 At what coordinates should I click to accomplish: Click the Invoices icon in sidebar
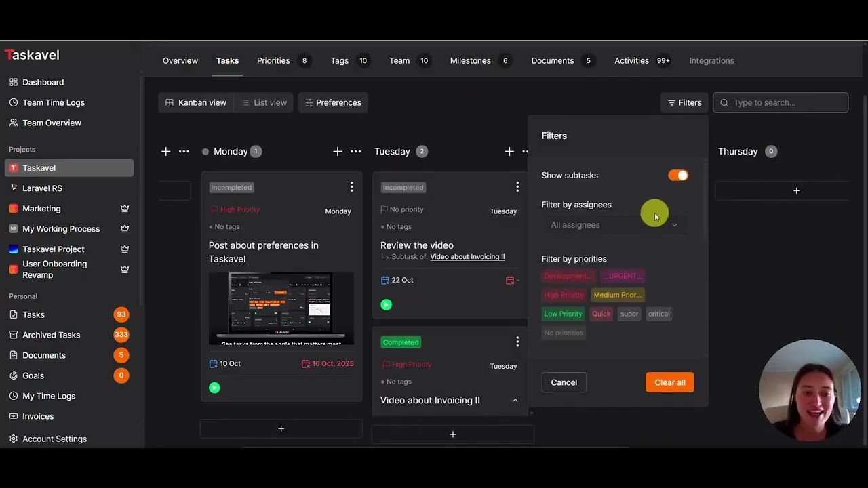(14, 416)
